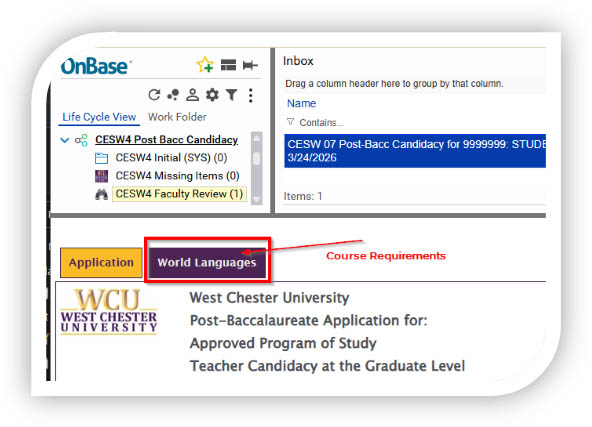Click the Items: 1 count text
The width and height of the screenshot is (592, 427).
[303, 196]
